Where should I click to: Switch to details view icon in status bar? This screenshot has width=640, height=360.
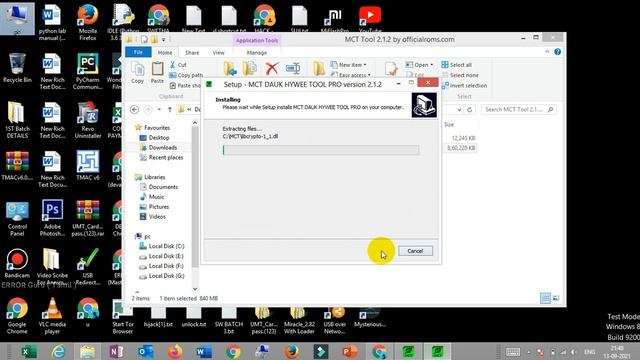click(545, 298)
